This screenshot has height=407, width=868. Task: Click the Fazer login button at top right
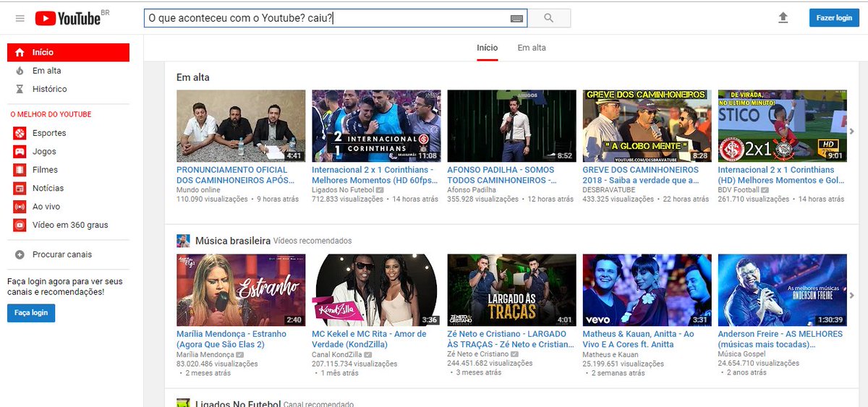coord(834,18)
